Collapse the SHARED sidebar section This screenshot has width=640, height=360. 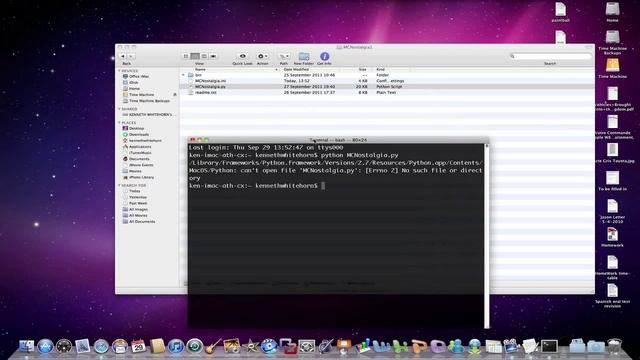(x=120, y=109)
